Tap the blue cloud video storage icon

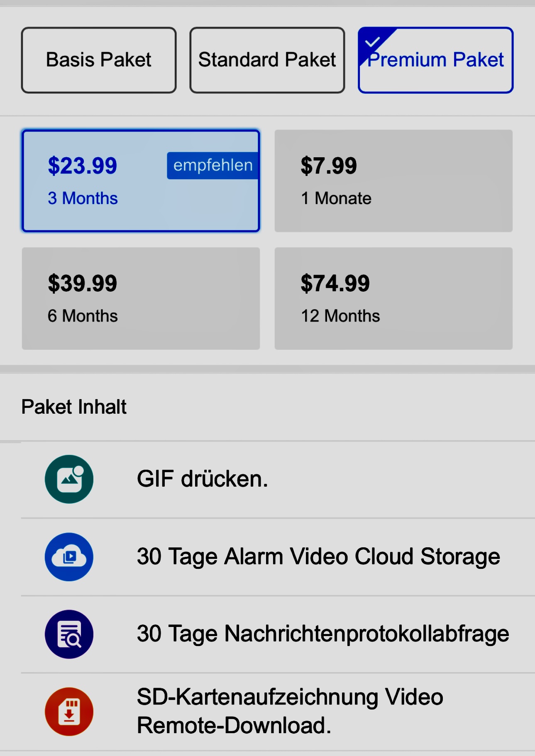(x=69, y=557)
